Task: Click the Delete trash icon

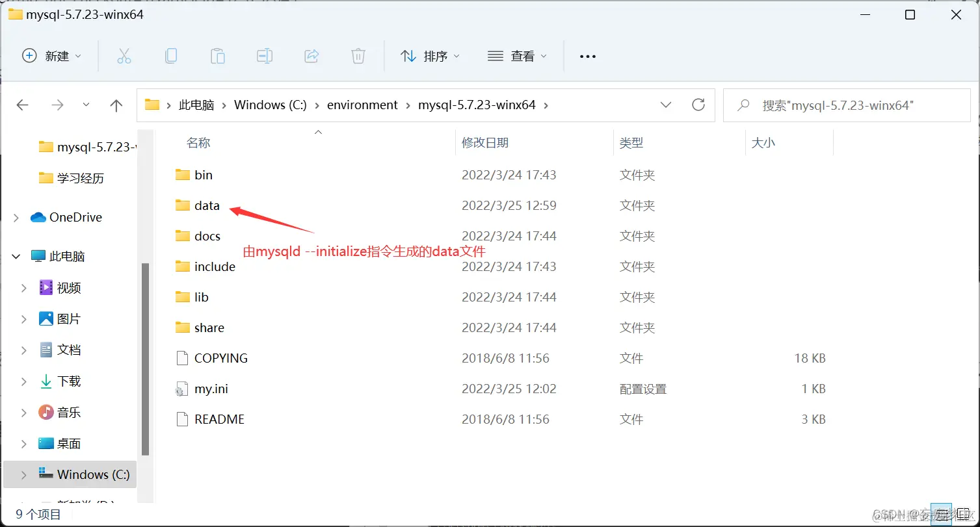Action: (x=358, y=56)
